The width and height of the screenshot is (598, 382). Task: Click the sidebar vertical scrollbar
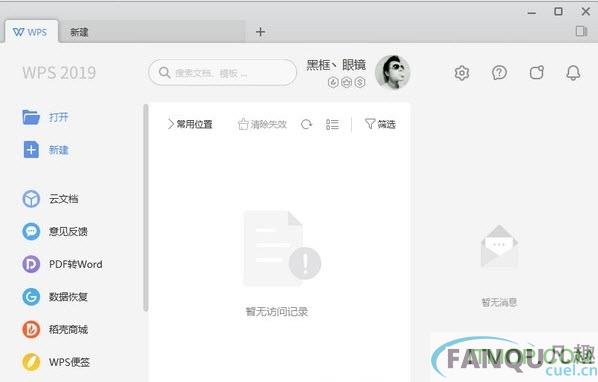click(x=145, y=208)
